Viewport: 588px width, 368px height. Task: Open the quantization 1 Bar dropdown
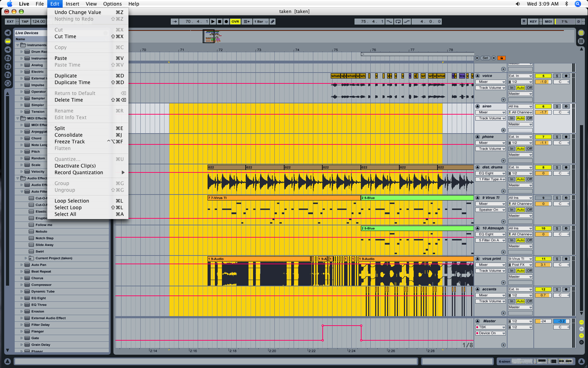261,21
